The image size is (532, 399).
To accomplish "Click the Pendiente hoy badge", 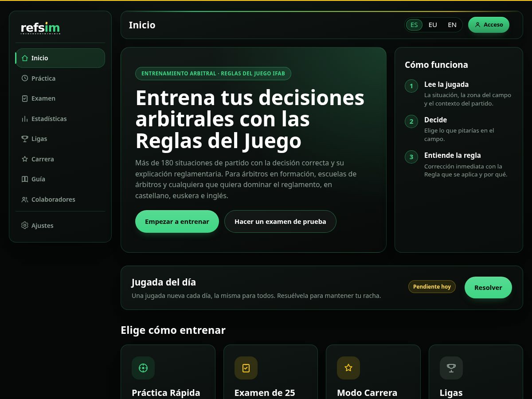I will (432, 287).
